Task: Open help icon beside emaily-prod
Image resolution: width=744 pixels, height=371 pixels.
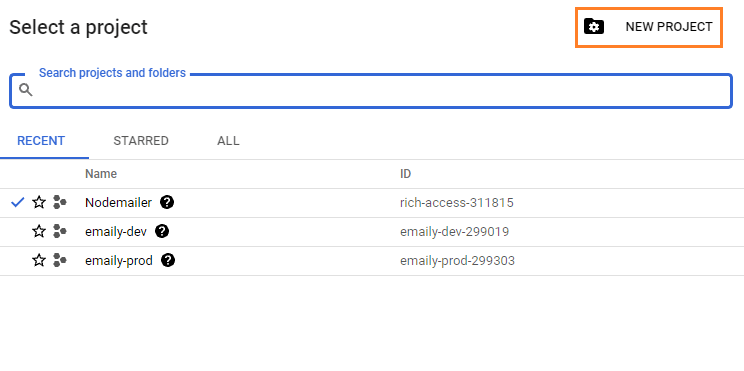Action: (x=168, y=260)
